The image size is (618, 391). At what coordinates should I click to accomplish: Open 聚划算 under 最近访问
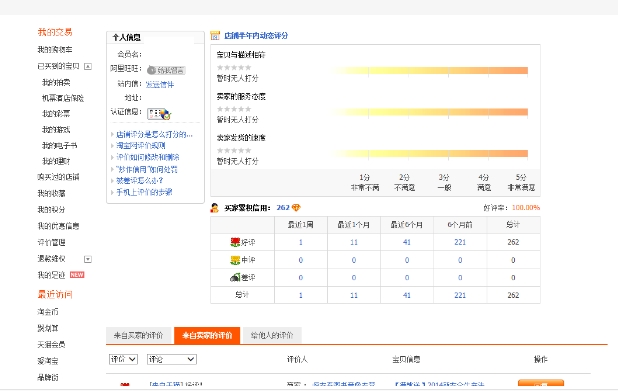click(x=48, y=328)
